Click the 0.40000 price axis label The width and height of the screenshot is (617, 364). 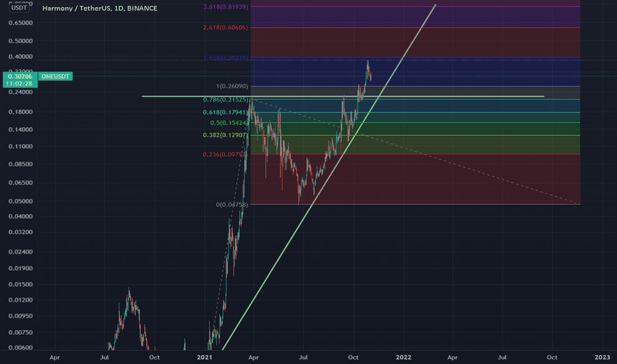(x=21, y=57)
